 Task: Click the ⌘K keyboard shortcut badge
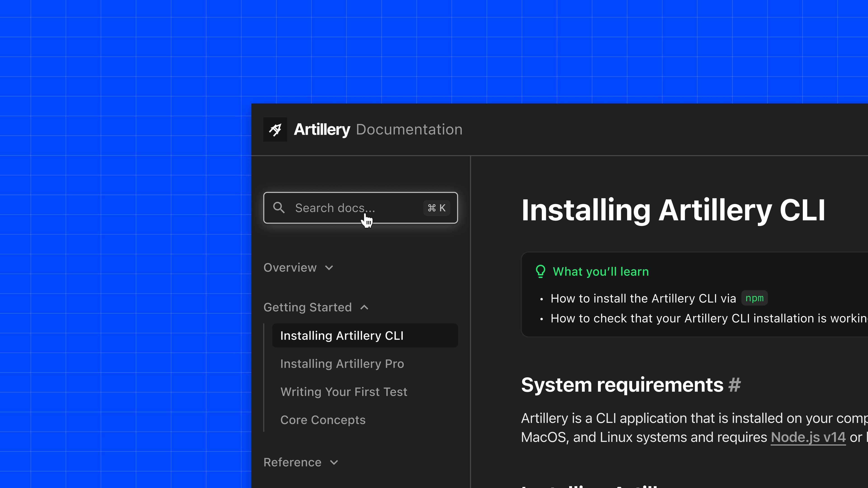[436, 208]
